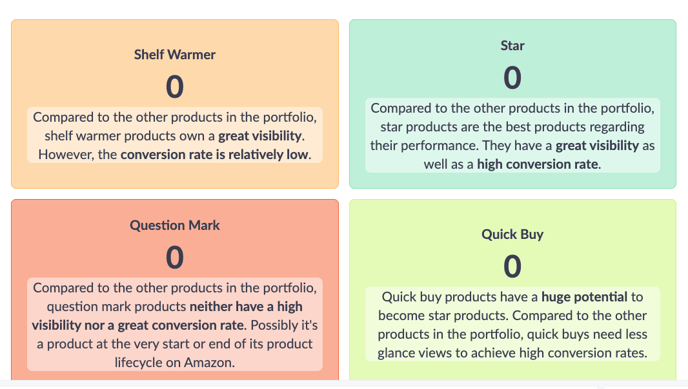688x389 pixels.
Task: Click bold 'huge potential' in Quick Buy card
Action: 584,297
